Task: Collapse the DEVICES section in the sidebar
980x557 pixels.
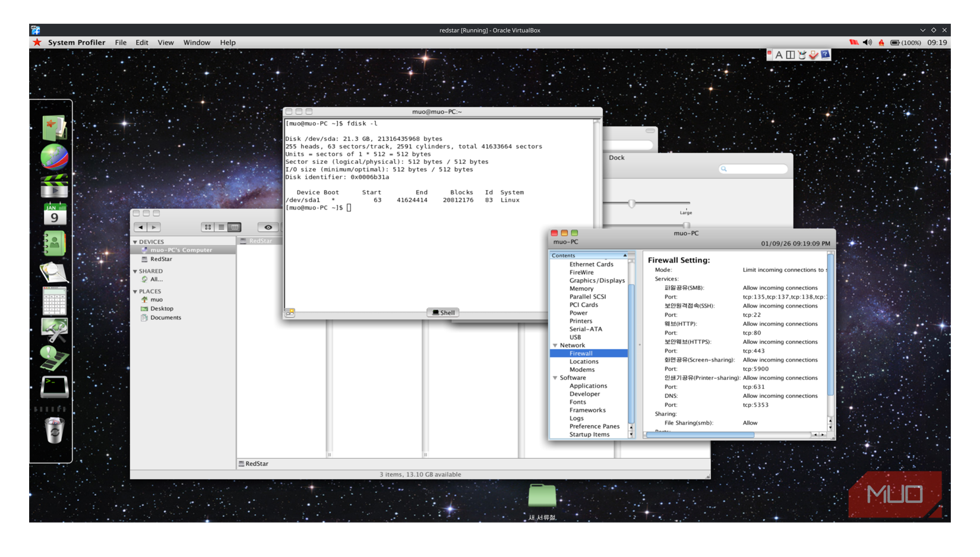Action: (135, 242)
